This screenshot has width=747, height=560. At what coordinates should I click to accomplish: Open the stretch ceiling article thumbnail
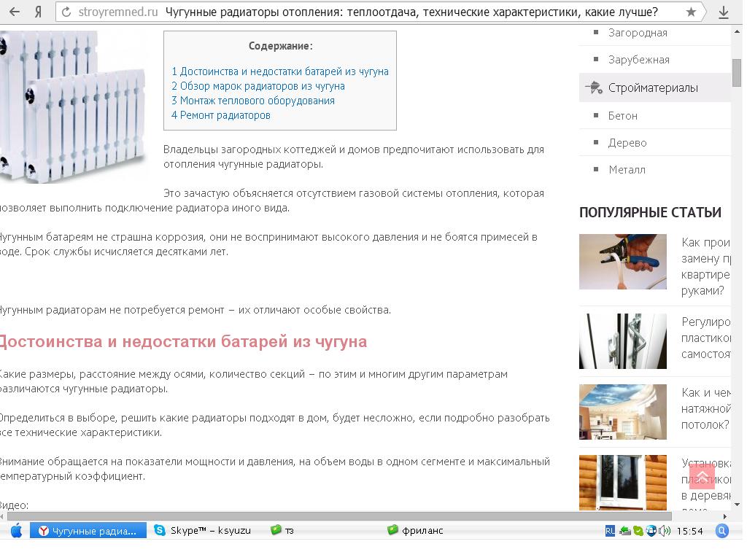(x=623, y=412)
